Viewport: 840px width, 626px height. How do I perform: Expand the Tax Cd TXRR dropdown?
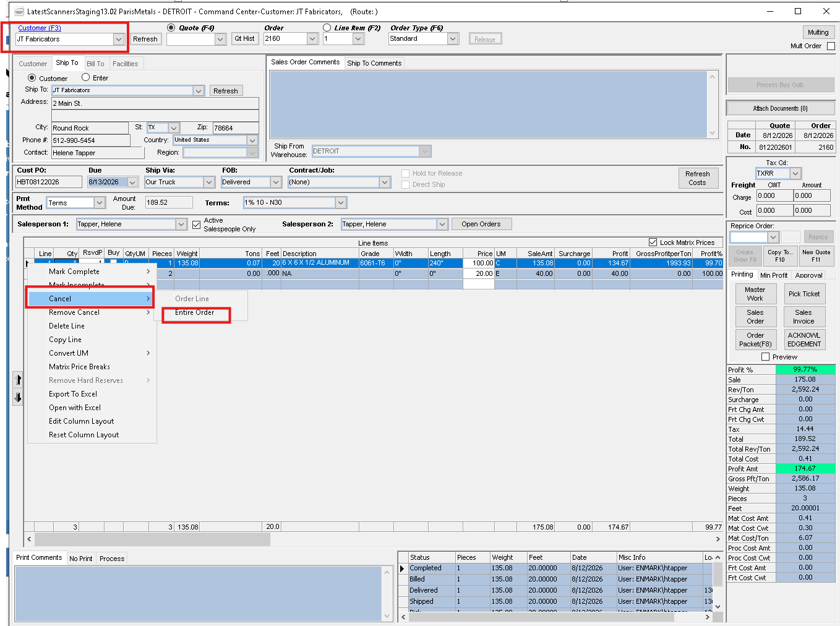pyautogui.click(x=795, y=174)
